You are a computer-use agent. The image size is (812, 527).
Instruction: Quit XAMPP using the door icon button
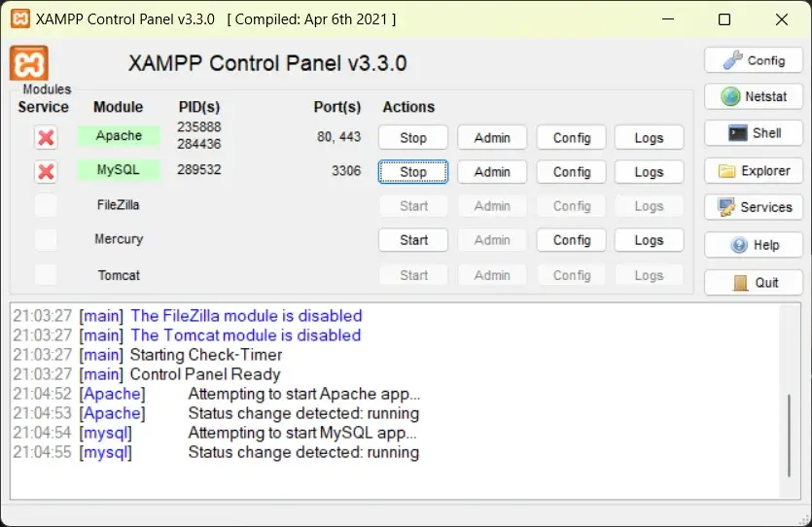point(754,282)
